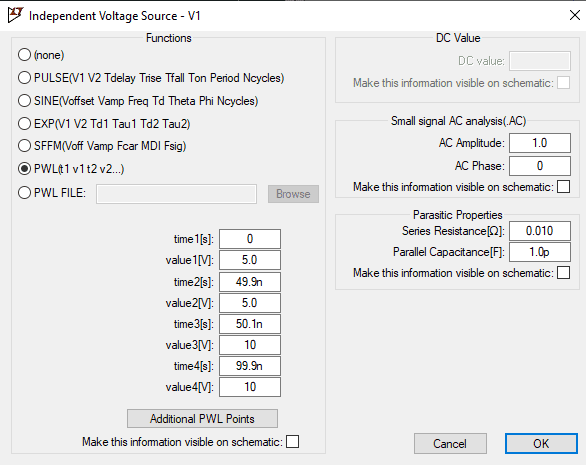Edit the value3[V] field
Viewport: 586px width, 465px height.
coord(250,345)
